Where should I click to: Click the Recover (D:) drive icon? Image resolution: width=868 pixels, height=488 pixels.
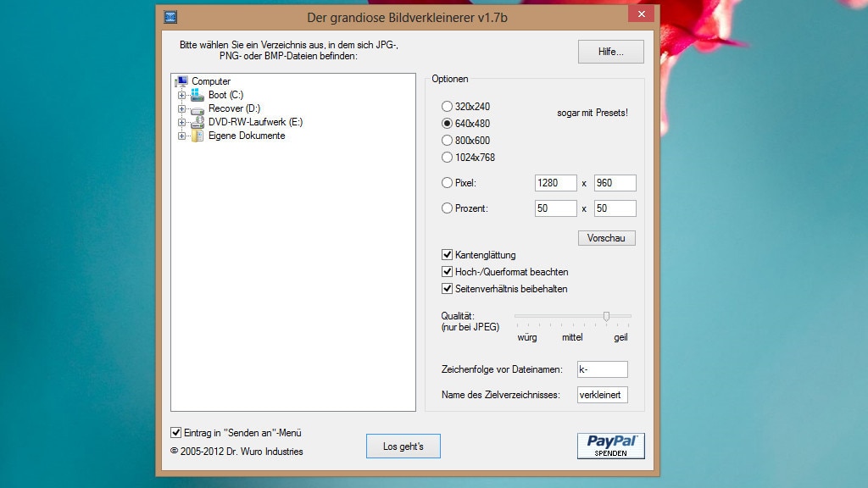(198, 108)
